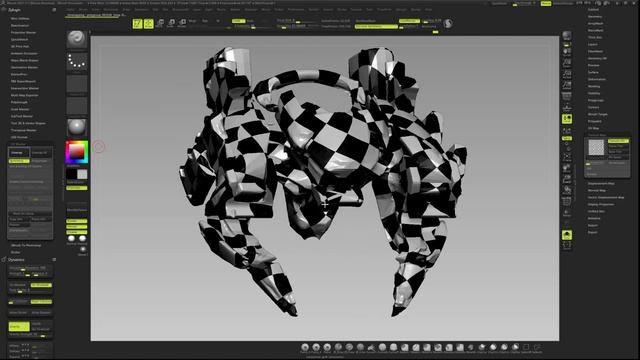
Task: Click the round icon at end of top toolbar
Action: tap(448, 23)
